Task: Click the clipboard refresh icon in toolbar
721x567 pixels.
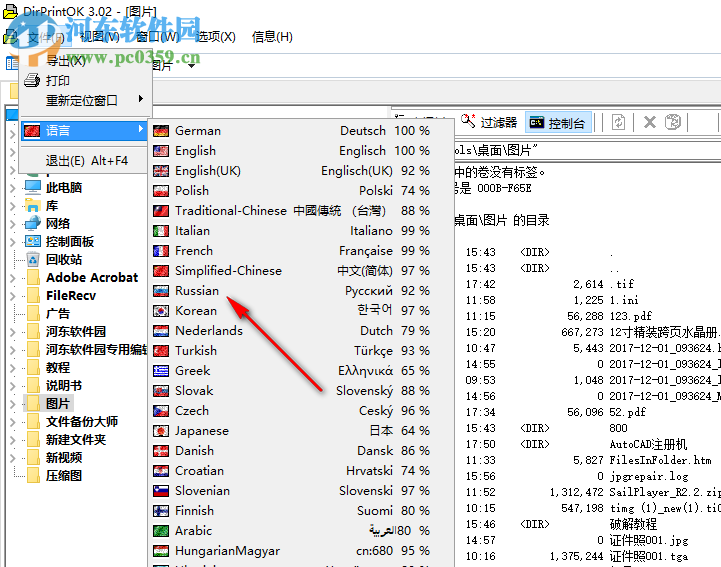Action: (673, 122)
